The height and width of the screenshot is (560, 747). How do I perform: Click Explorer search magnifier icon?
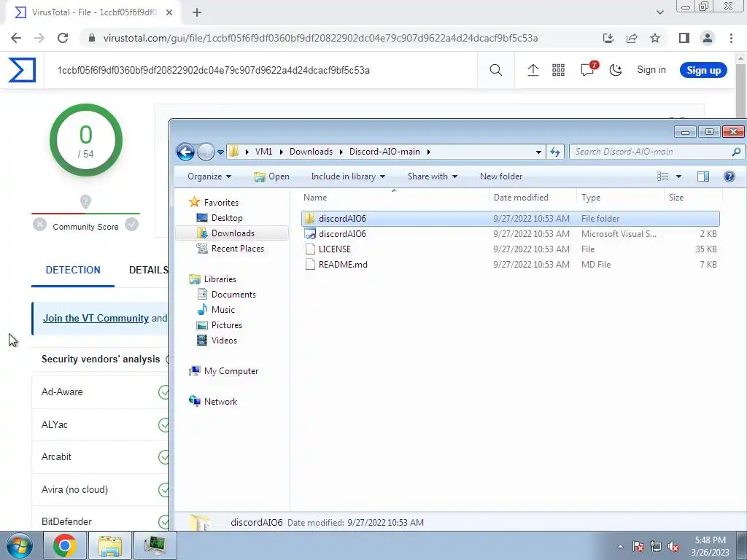(736, 152)
